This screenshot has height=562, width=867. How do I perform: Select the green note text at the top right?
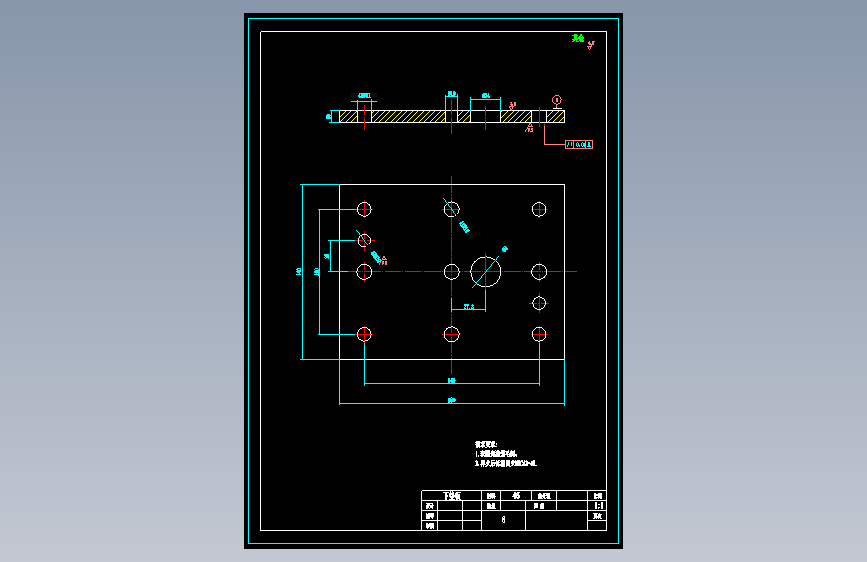[x=578, y=38]
